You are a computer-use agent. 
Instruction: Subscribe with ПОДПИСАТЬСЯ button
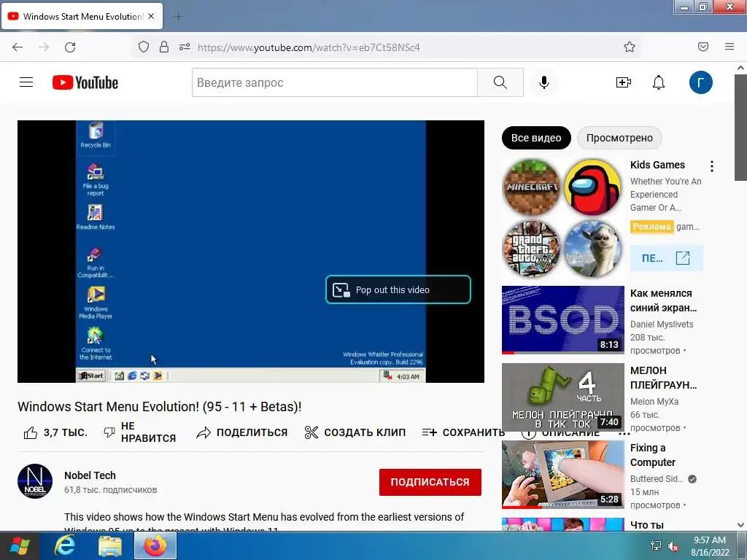430,482
